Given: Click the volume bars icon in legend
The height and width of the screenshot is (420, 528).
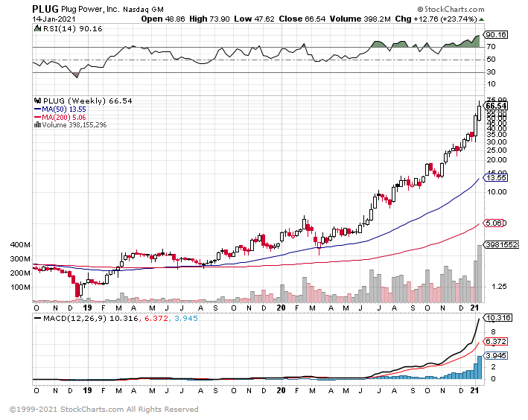Looking at the screenshot, I should point(37,124).
